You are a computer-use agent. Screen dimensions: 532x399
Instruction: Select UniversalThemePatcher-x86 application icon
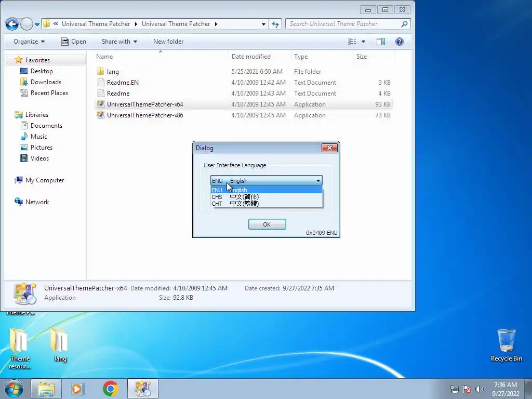(x=100, y=115)
